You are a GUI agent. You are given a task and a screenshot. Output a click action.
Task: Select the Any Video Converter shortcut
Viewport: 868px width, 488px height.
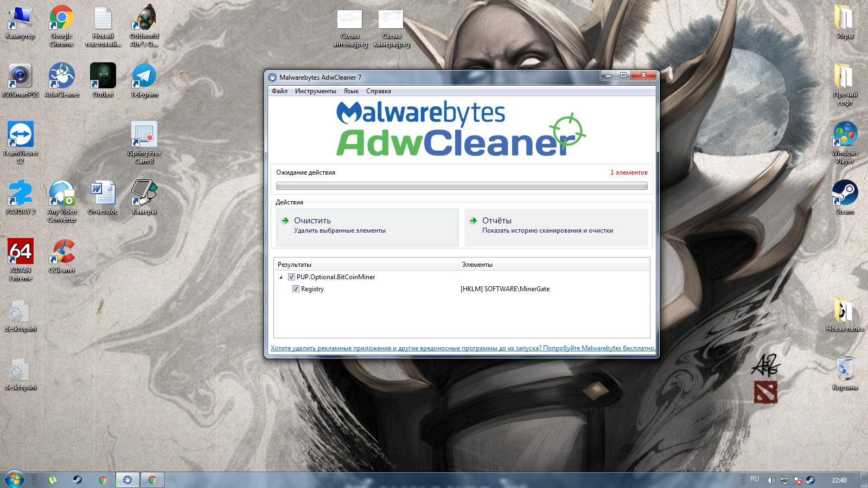[62, 201]
